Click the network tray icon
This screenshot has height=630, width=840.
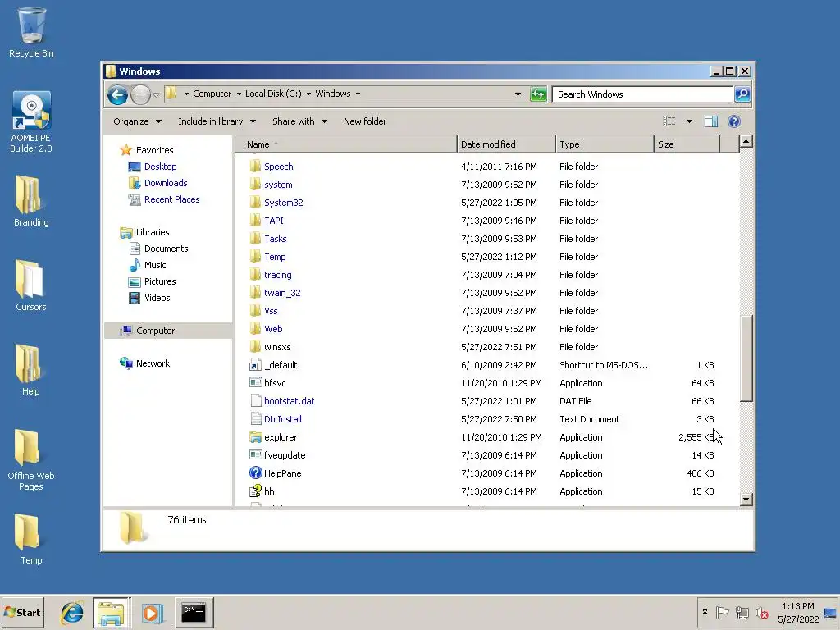742,612
